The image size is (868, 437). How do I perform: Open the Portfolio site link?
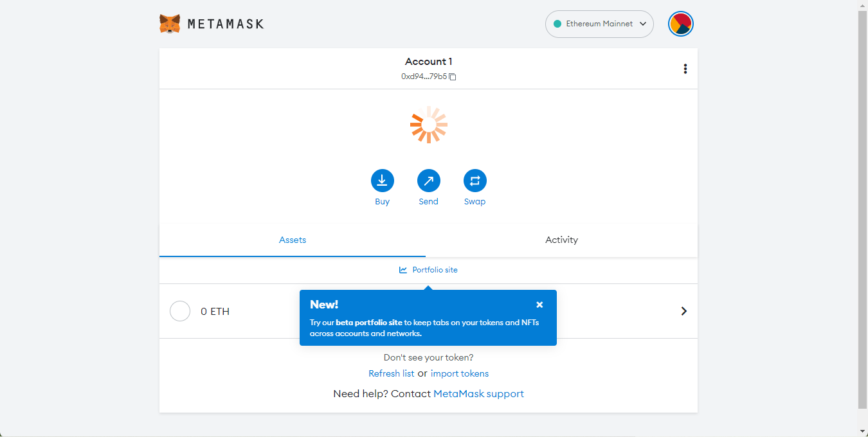click(x=428, y=270)
